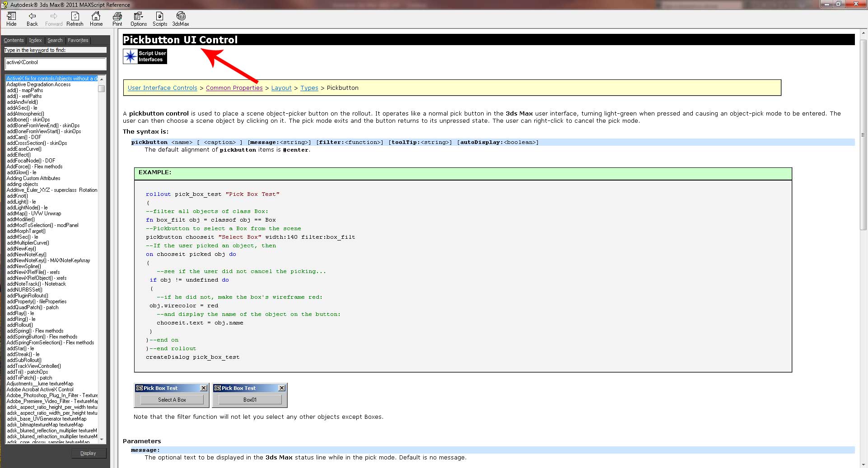Click the keyword input field containing activeXControl
868x468 pixels.
point(56,63)
